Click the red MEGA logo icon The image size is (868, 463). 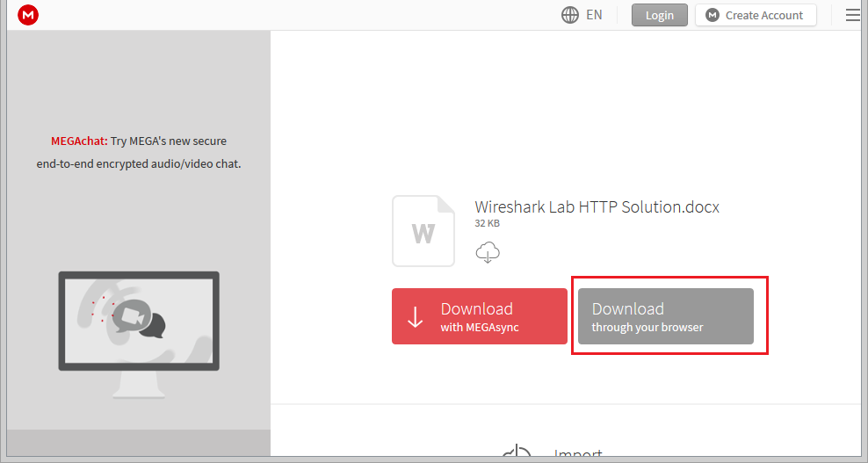[28, 15]
